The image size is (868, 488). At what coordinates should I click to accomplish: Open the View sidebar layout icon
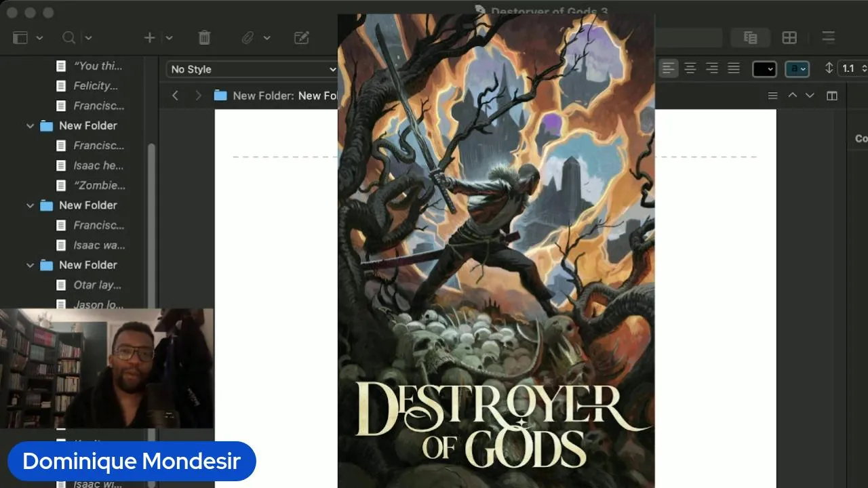pos(20,38)
